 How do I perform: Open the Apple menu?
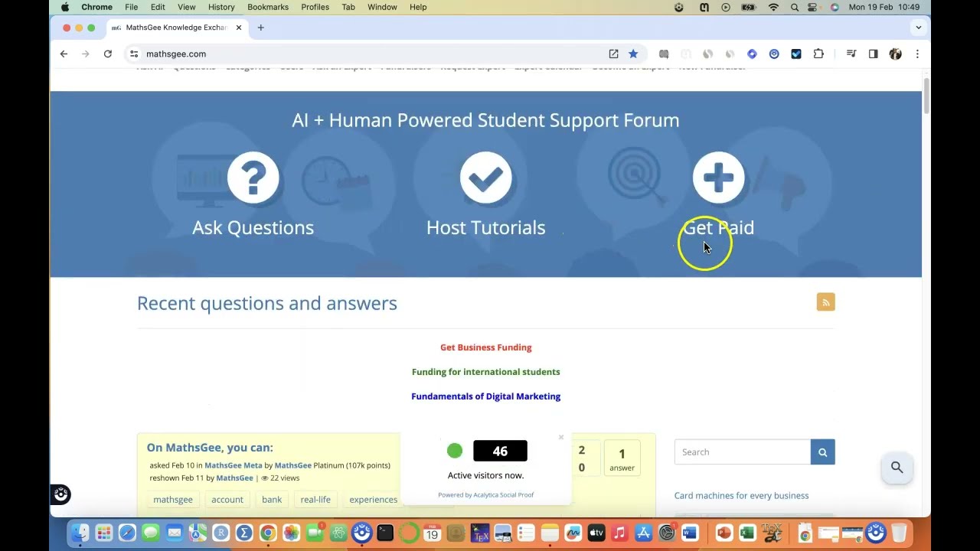pyautogui.click(x=65, y=7)
